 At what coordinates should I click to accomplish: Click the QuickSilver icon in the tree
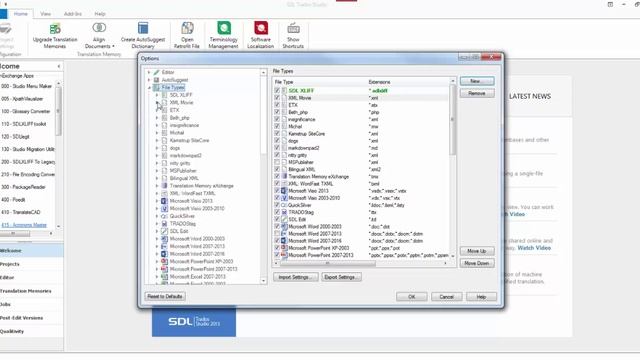164,216
